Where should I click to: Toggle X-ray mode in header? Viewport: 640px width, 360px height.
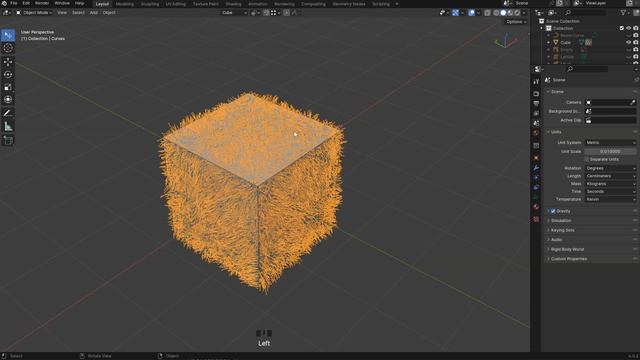point(487,13)
